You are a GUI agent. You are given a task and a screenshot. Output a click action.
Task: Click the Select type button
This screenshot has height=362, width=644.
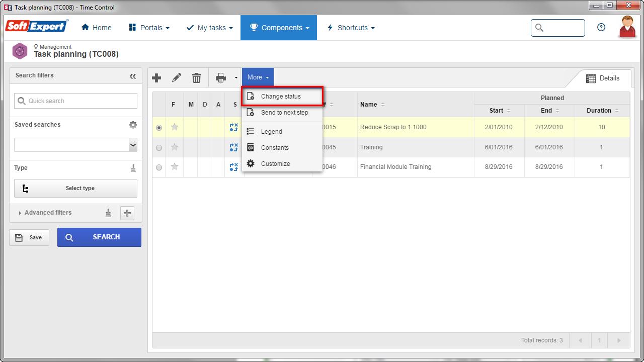coord(75,189)
